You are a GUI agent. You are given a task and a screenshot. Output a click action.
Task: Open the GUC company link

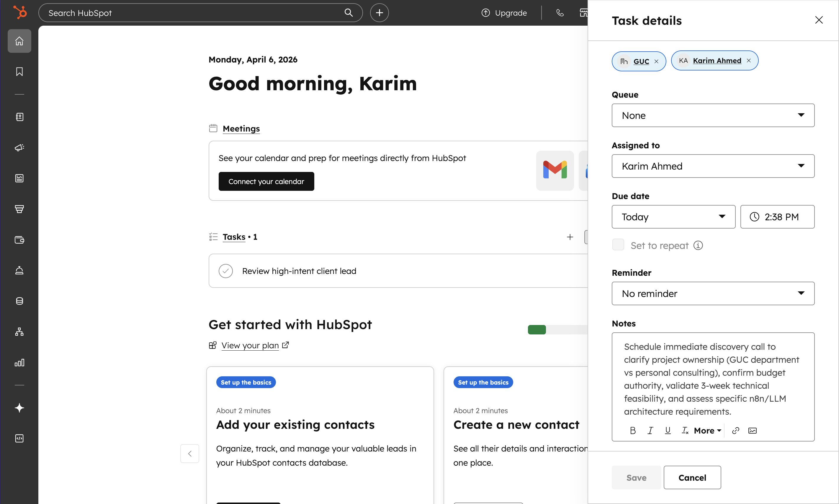(x=641, y=61)
